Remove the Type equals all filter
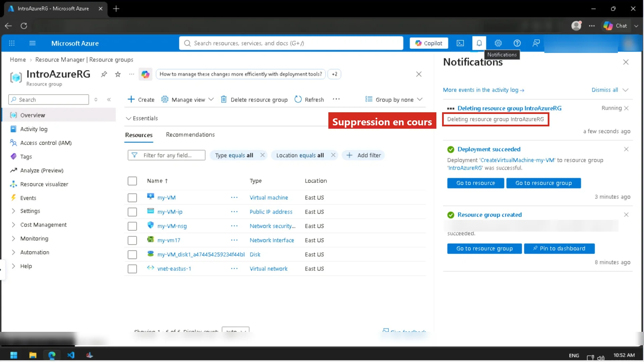The height and width of the screenshot is (362, 644). [263, 155]
